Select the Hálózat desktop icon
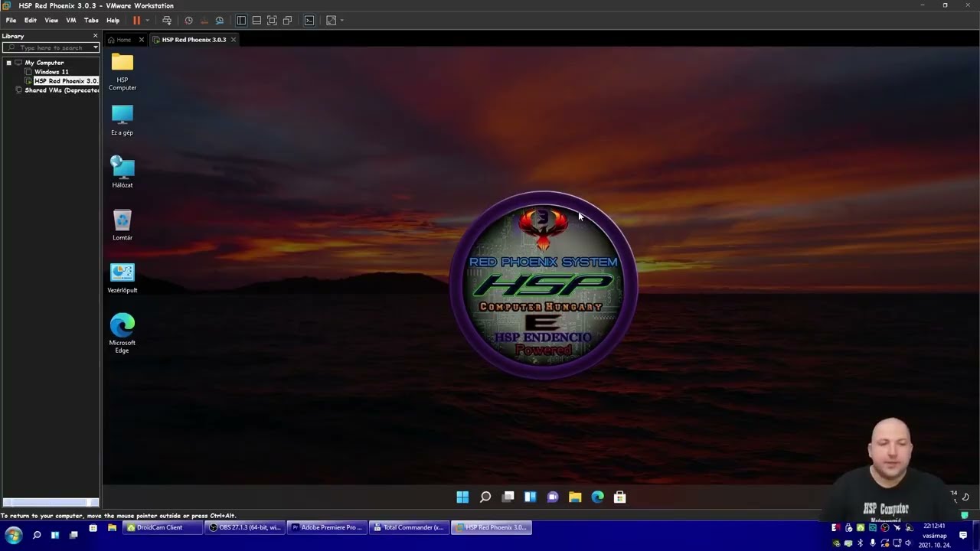Image resolution: width=980 pixels, height=551 pixels. click(122, 172)
